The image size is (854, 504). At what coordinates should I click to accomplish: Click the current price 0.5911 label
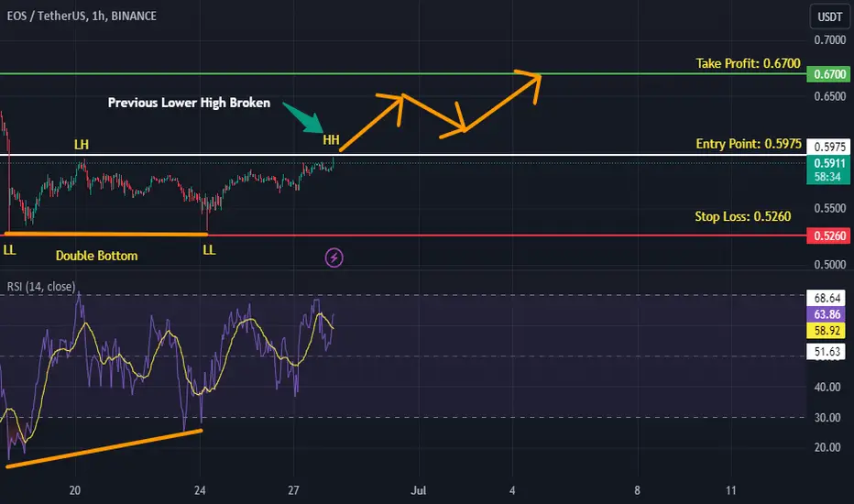827,163
